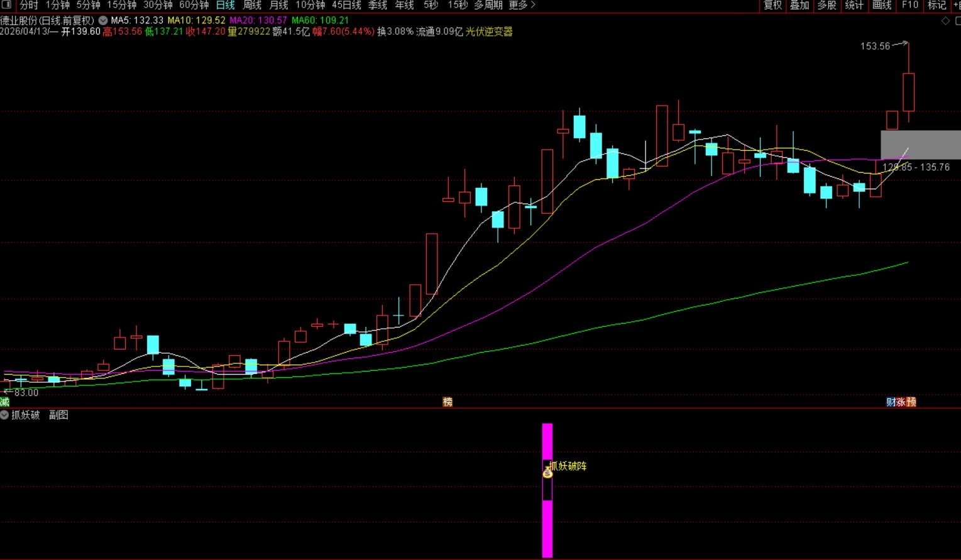961x560 pixels.
Task: Click the 榜 marker on the timeline
Action: [x=448, y=402]
